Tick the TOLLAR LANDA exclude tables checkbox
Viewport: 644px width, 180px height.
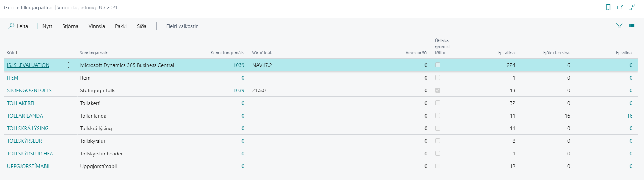[x=438, y=116]
